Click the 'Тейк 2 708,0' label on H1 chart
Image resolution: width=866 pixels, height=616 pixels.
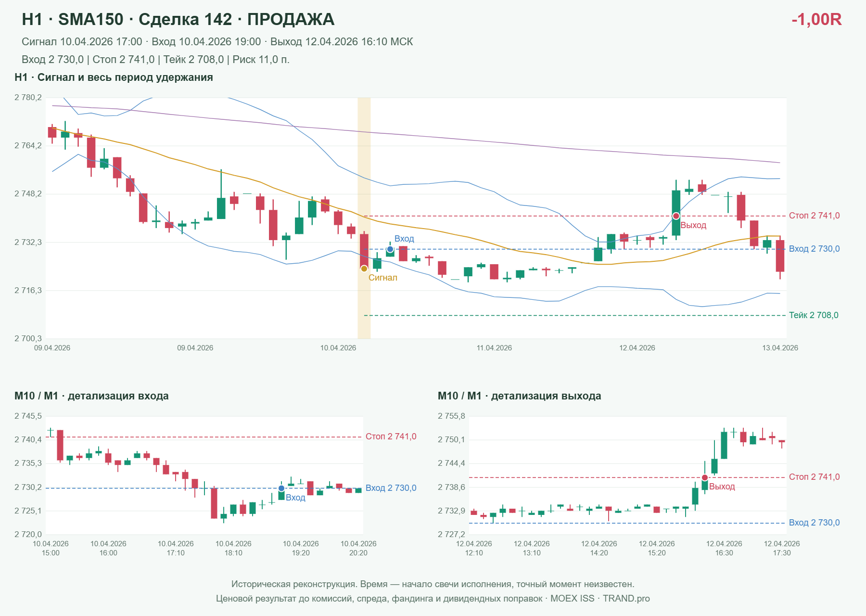point(814,315)
